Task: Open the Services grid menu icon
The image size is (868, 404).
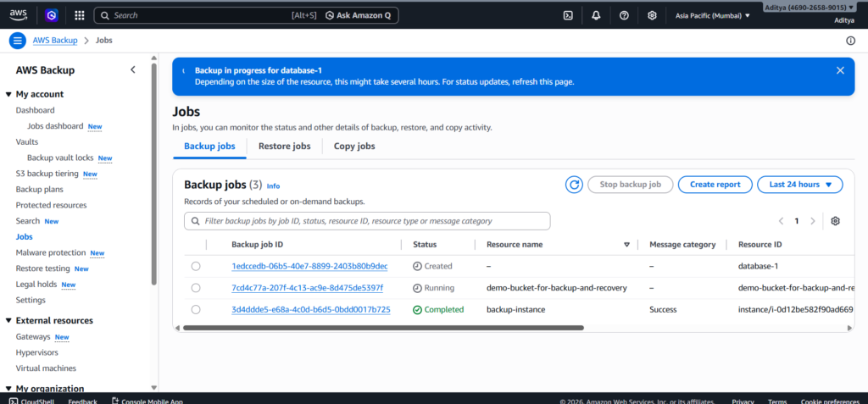Action: pyautogui.click(x=79, y=15)
